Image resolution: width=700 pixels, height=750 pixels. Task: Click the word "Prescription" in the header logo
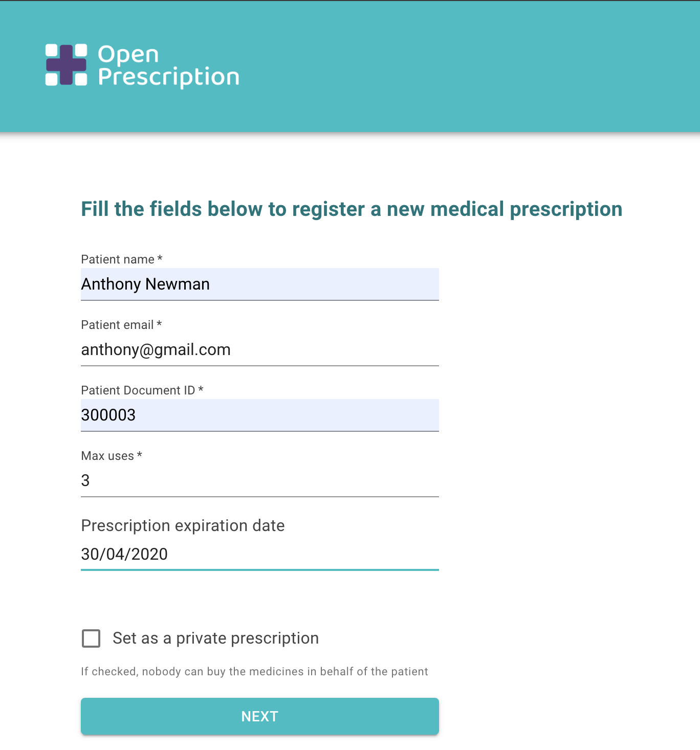[168, 77]
